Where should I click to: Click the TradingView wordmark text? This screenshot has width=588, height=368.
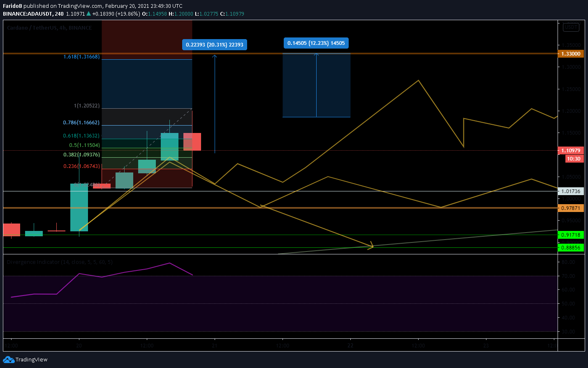point(32,360)
